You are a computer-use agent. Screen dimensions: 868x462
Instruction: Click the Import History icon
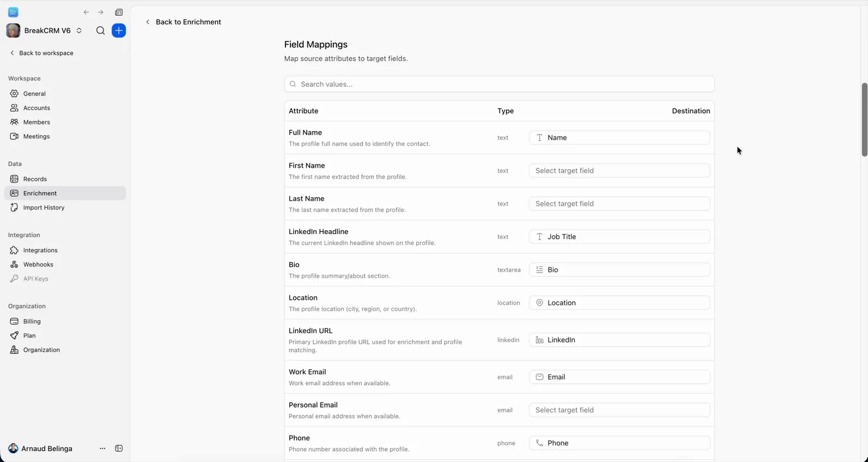14,207
